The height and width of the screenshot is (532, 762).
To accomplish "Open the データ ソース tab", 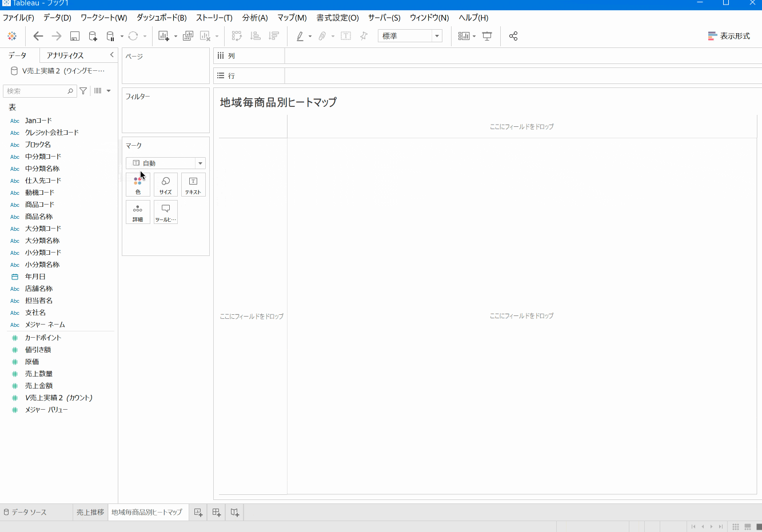I will [25, 512].
